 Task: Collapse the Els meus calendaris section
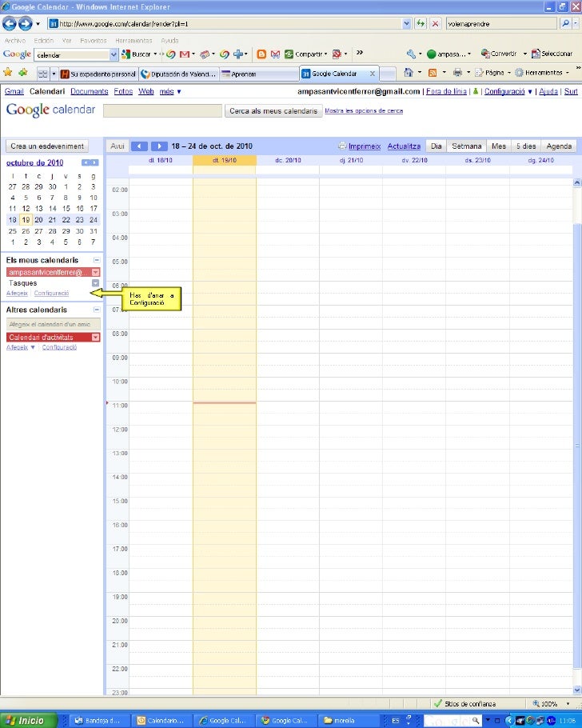point(97,260)
